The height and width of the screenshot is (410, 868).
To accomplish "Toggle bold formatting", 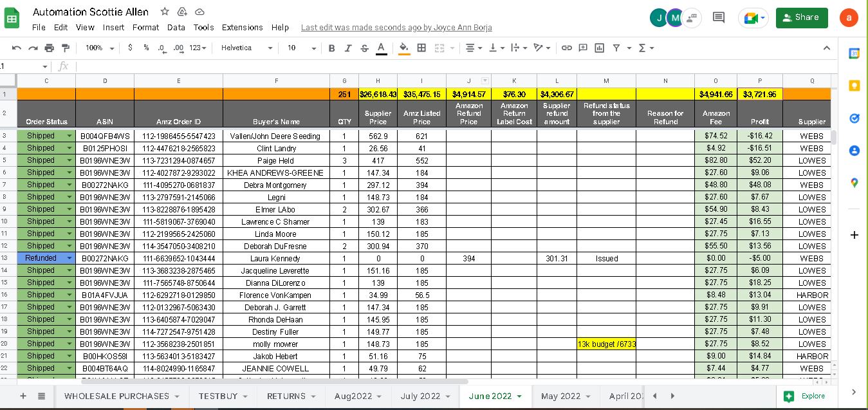I will pos(332,48).
